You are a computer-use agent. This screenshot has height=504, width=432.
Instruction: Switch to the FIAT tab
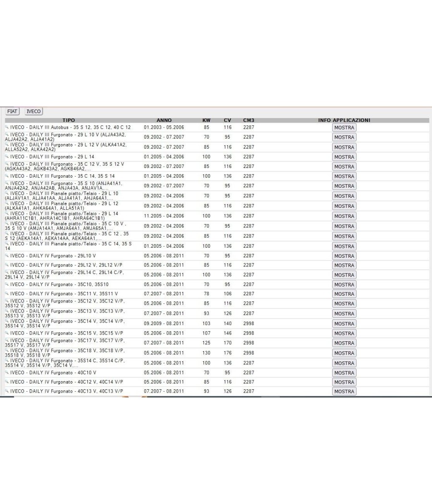[12, 111]
